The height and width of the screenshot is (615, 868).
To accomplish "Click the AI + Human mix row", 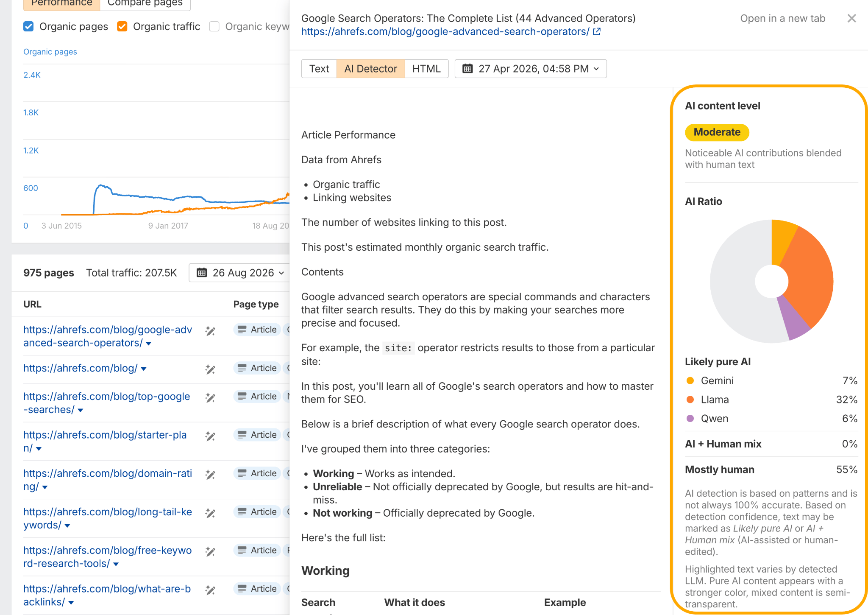I will [771, 444].
